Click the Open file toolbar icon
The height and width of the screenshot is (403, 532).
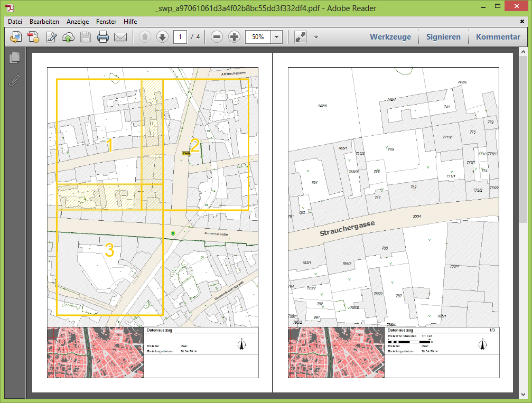[16, 37]
